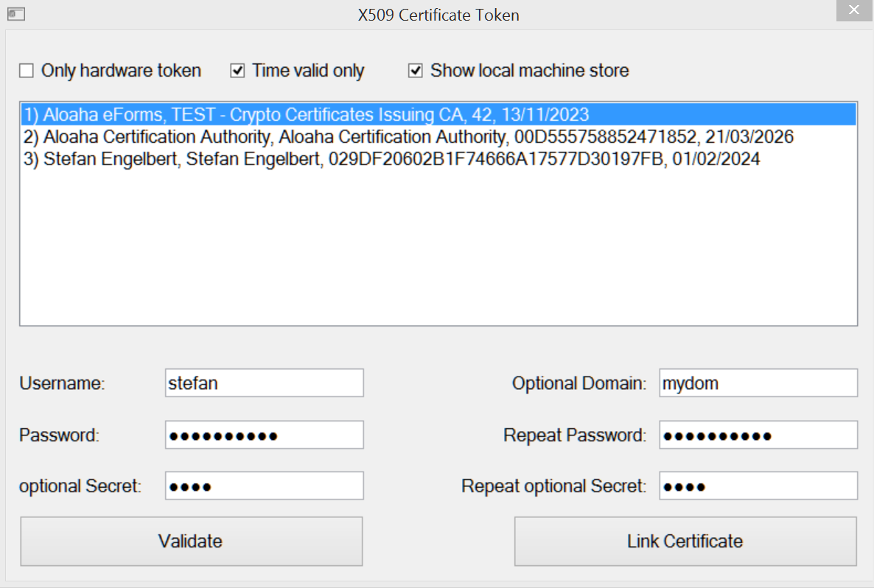Click the Link Certificate button
The width and height of the screenshot is (874, 588).
click(x=684, y=541)
